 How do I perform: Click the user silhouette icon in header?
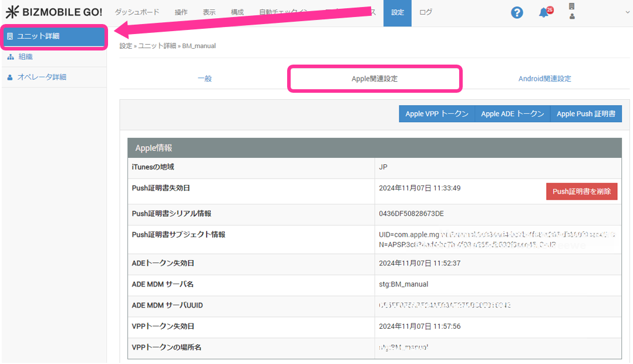(572, 16)
